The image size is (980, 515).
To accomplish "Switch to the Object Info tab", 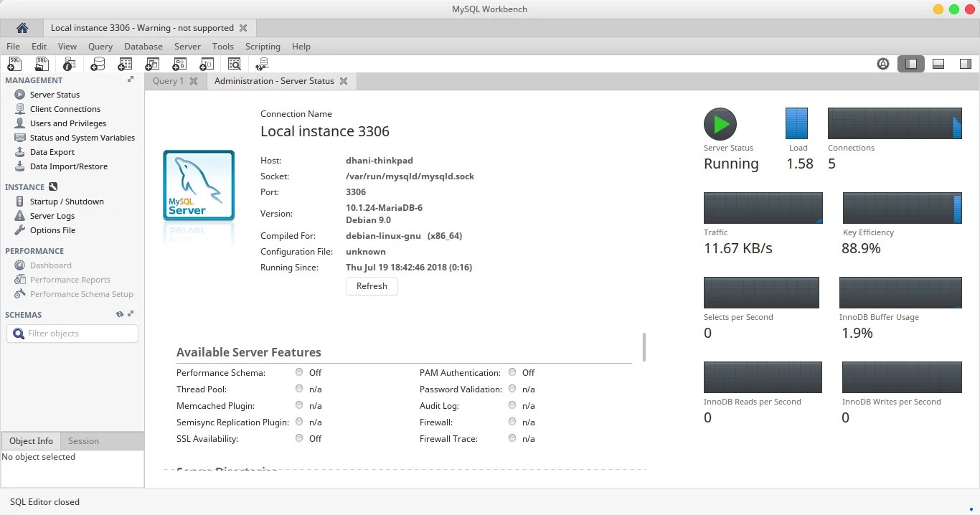I will point(31,441).
